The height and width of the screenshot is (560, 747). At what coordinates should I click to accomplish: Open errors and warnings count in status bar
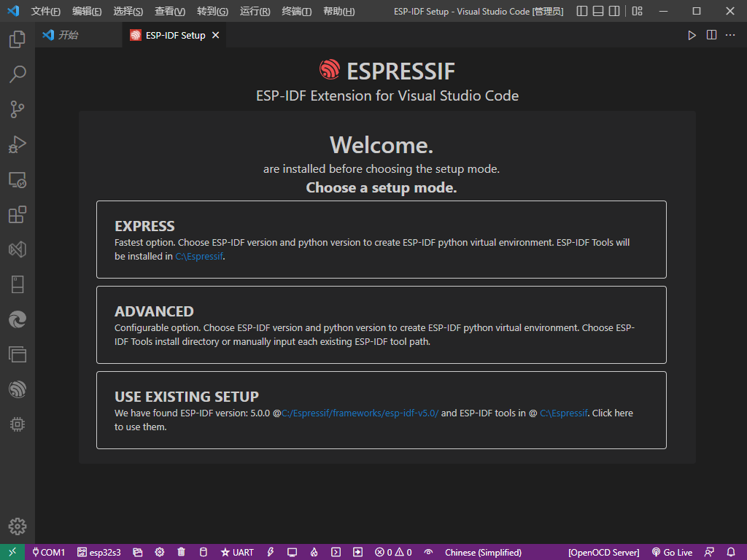(x=393, y=553)
